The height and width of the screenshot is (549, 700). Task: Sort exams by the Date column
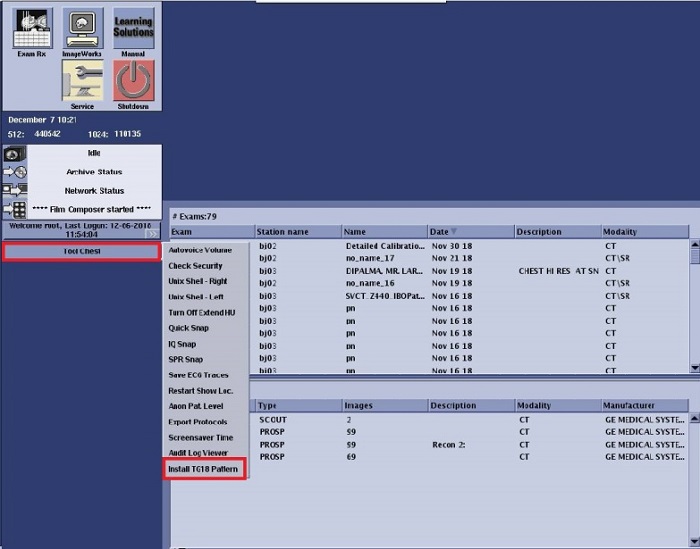pyautogui.click(x=470, y=232)
